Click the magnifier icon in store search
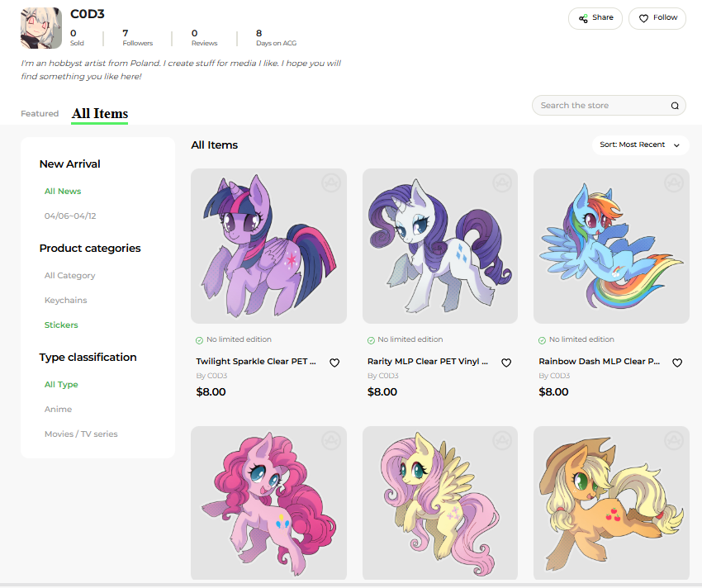 675,106
